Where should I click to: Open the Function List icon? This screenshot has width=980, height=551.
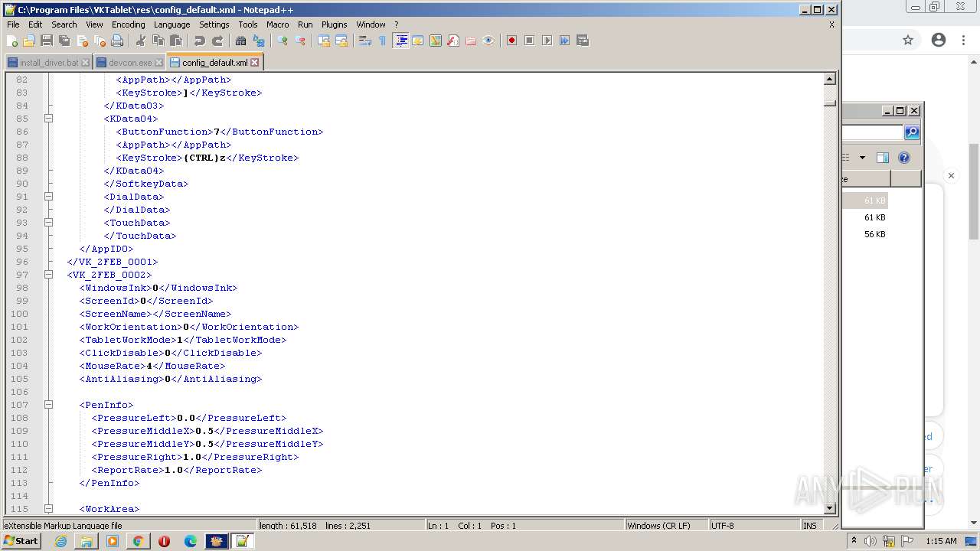pos(453,41)
